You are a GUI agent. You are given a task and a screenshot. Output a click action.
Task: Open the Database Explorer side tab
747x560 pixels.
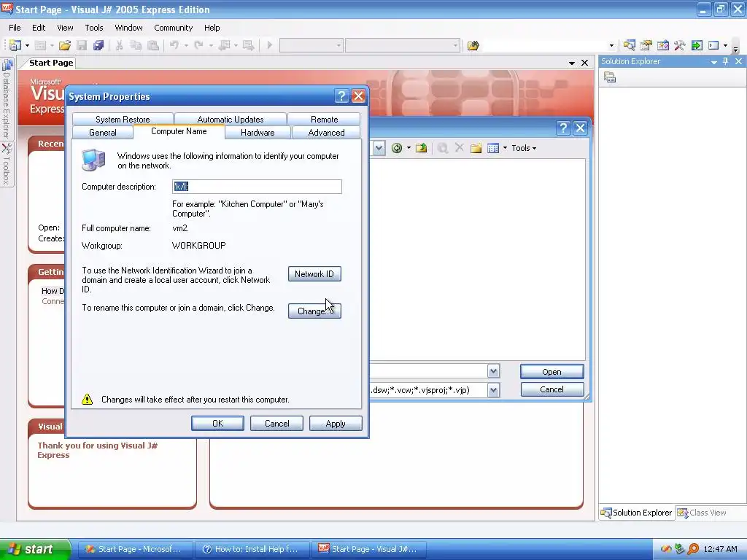pyautogui.click(x=6, y=98)
